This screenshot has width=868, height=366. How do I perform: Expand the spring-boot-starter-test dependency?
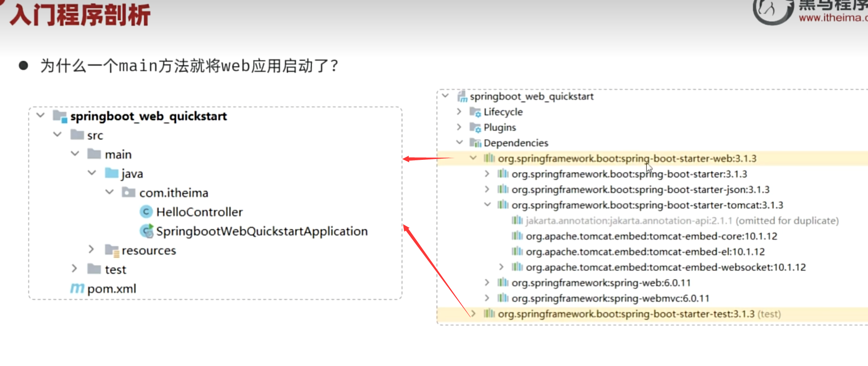pos(473,314)
